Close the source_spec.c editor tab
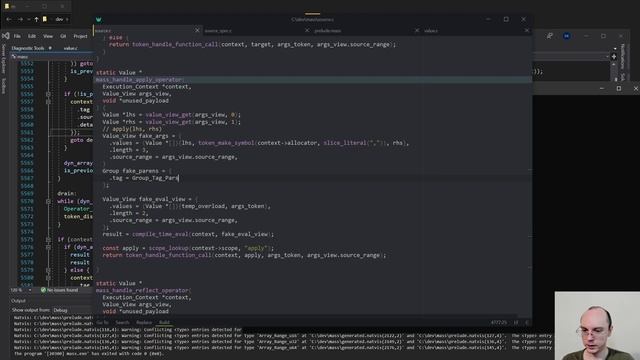Screen dimensions: 640x360 (x=307, y=30)
